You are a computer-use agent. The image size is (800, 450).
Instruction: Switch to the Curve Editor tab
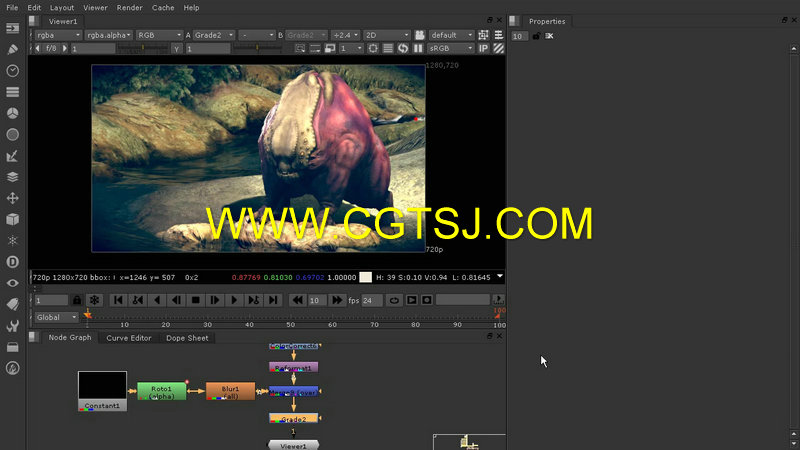click(x=129, y=338)
